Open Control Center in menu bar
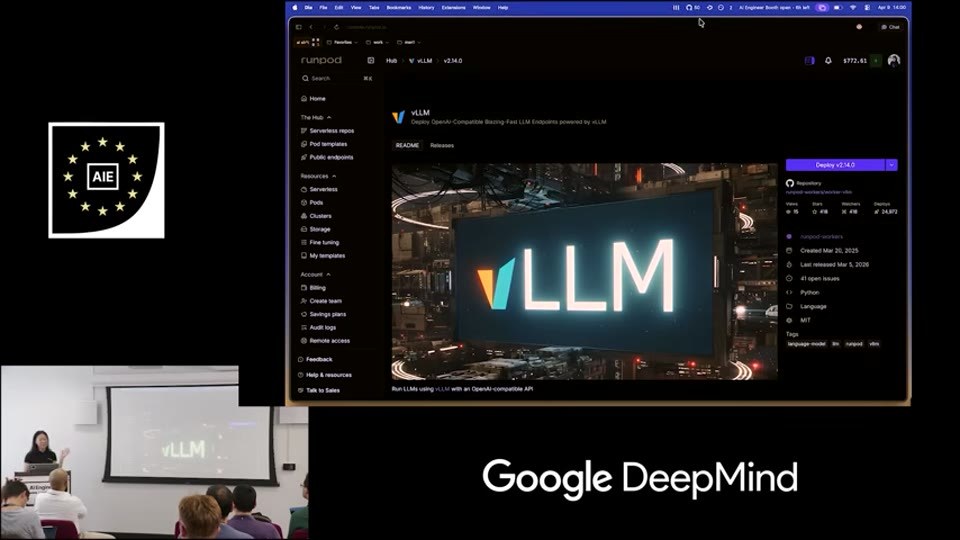The image size is (960, 540). [x=867, y=7]
